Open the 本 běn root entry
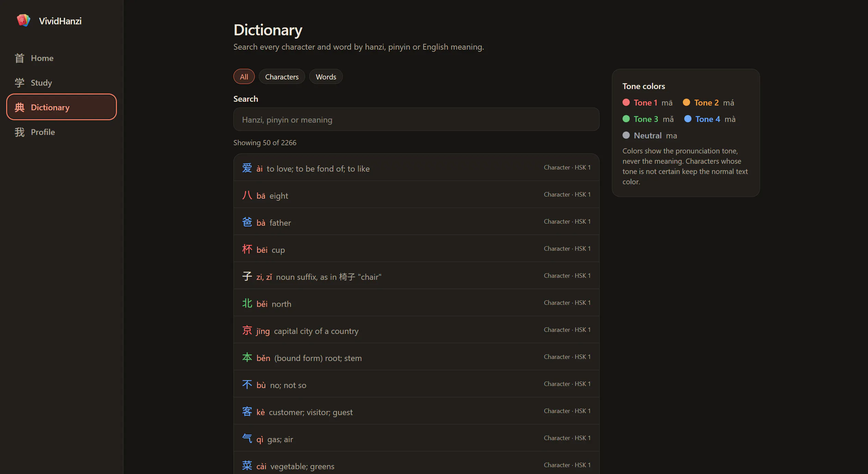868x474 pixels. point(416,357)
